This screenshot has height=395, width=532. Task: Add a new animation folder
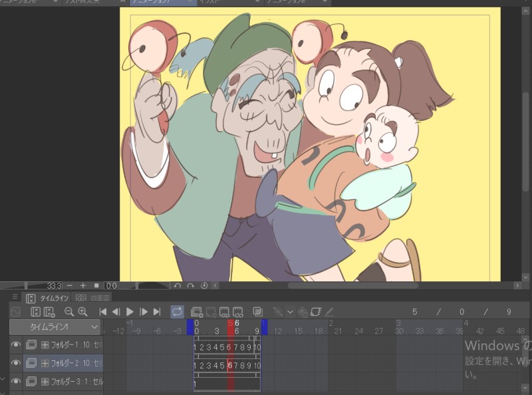197,312
